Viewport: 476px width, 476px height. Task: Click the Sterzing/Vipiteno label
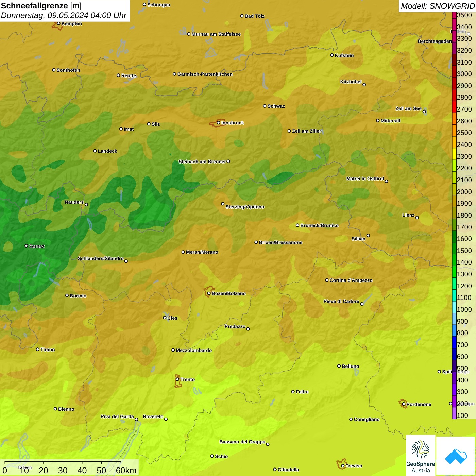pos(245,207)
